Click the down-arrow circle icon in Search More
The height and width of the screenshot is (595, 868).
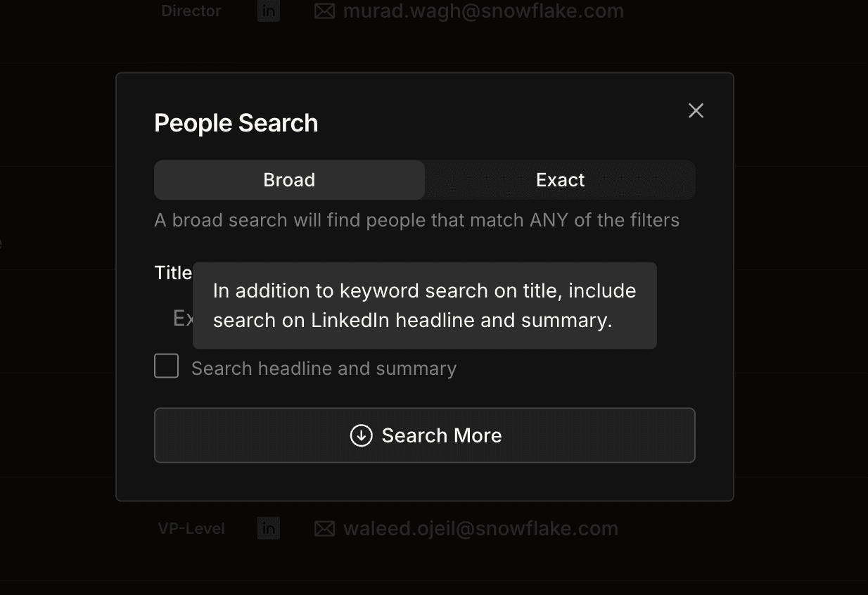click(361, 435)
